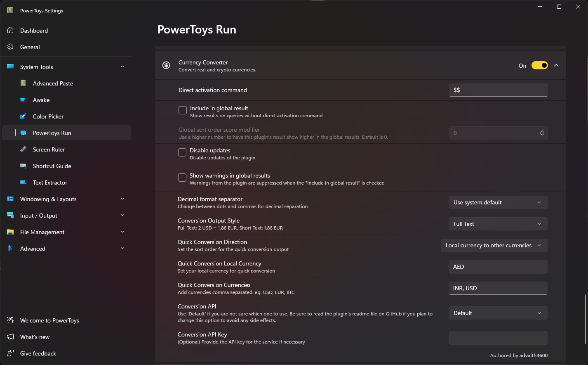
Task: Expand the File Management section chevron
Action: tap(122, 232)
